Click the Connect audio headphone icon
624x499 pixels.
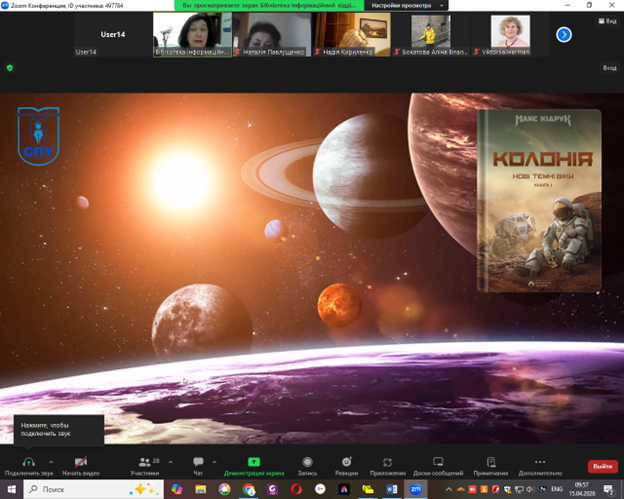pyautogui.click(x=28, y=461)
